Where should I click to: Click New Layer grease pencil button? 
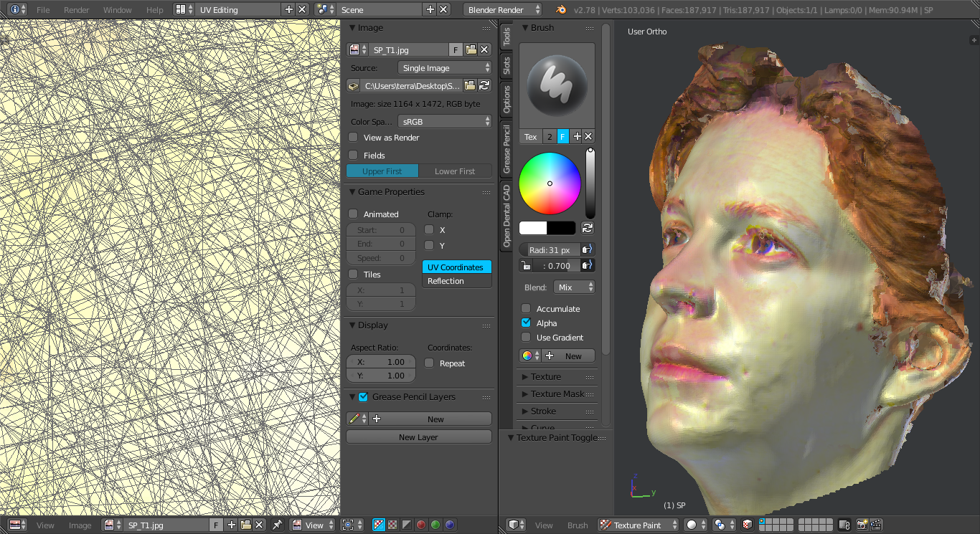click(418, 437)
